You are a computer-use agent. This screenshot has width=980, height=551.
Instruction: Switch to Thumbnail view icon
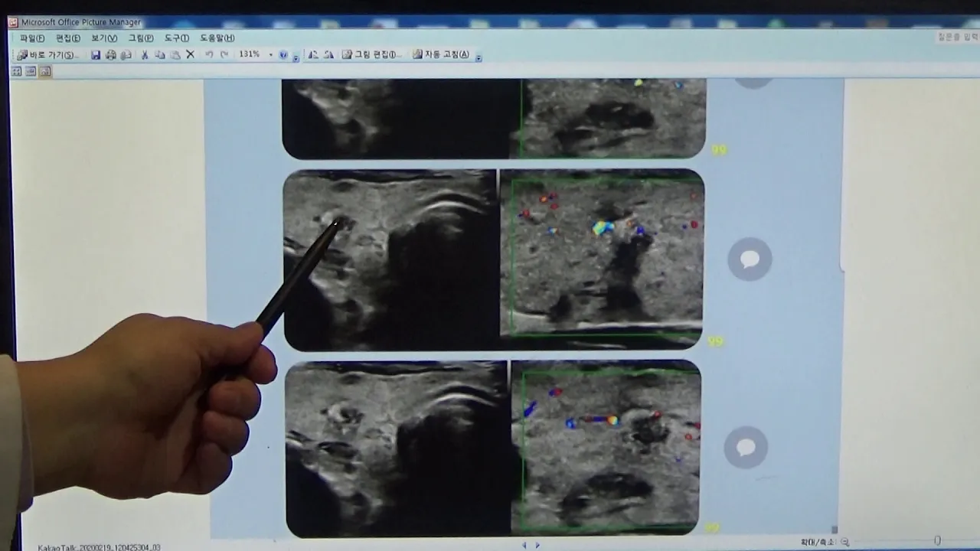tap(16, 71)
